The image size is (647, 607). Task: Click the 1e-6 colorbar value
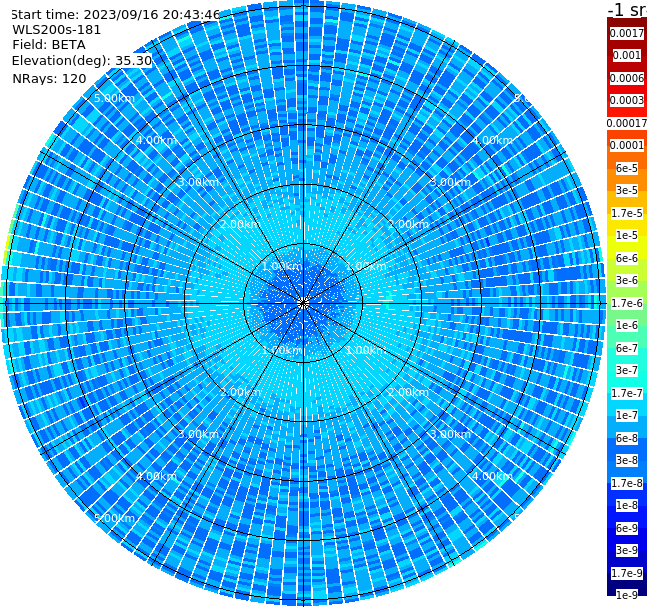coord(627,325)
